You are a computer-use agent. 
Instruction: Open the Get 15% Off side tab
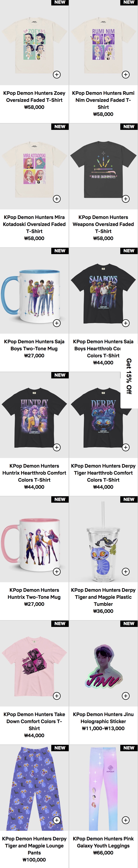(129, 376)
